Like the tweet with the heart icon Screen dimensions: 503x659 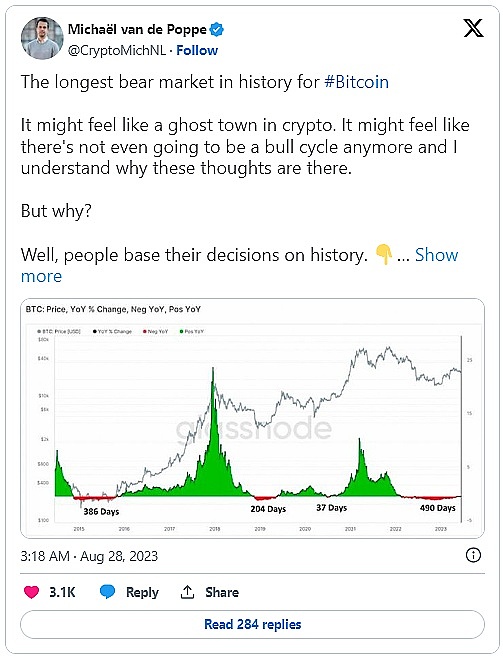click(32, 592)
